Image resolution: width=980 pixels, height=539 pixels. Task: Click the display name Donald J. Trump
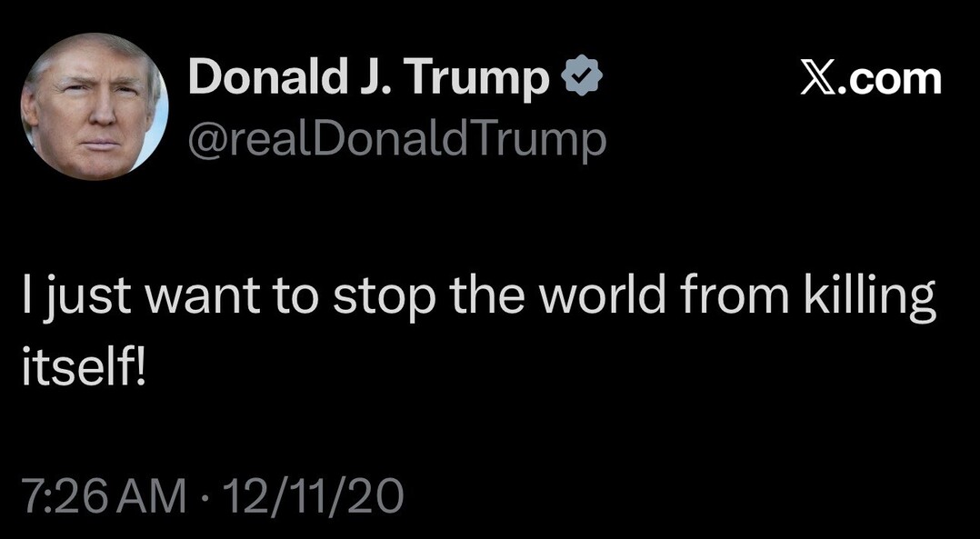[x=368, y=80]
